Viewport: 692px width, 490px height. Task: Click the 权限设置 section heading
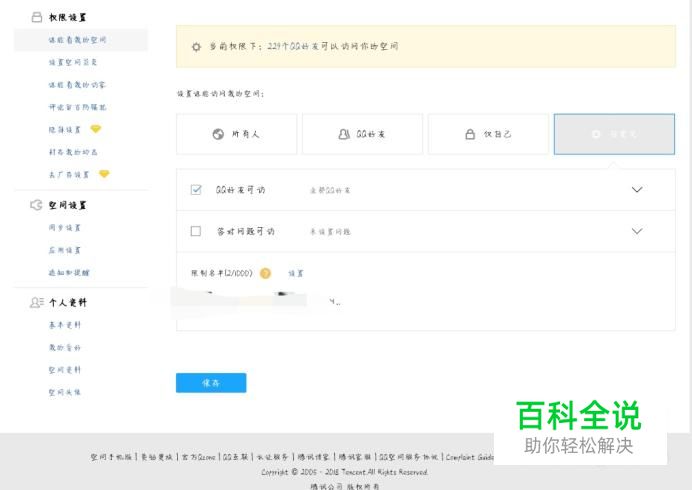coord(68,17)
